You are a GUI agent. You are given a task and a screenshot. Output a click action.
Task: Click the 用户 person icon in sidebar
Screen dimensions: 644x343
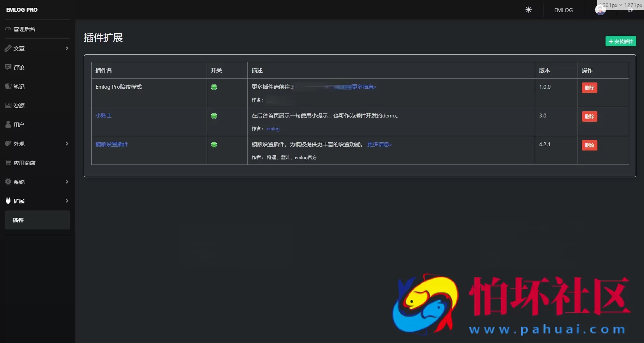coord(8,124)
